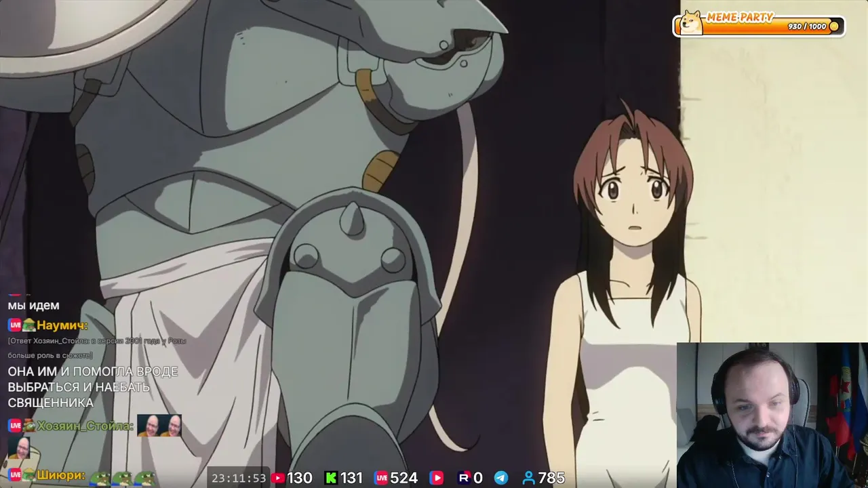The height and width of the screenshot is (488, 868).
Task: Click the chat username Хозяин_Стойла
Action: coord(85,426)
